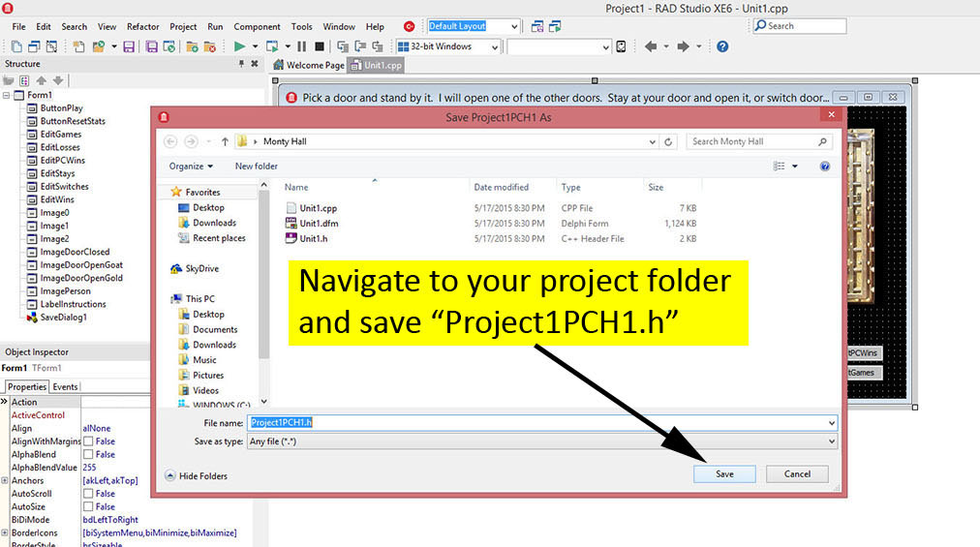The width and height of the screenshot is (980, 547).
Task: Click the Move Down arrow in Structure toolbar
Action: (58, 80)
